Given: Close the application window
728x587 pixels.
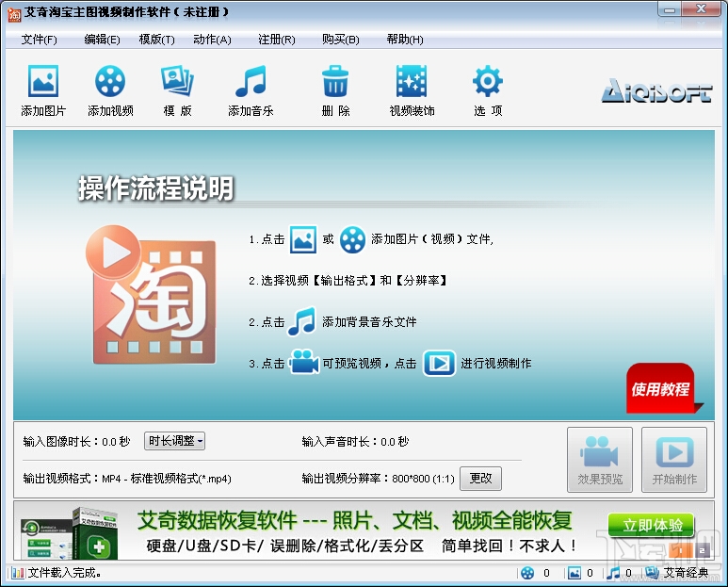Looking at the screenshot, I should pos(702,9).
